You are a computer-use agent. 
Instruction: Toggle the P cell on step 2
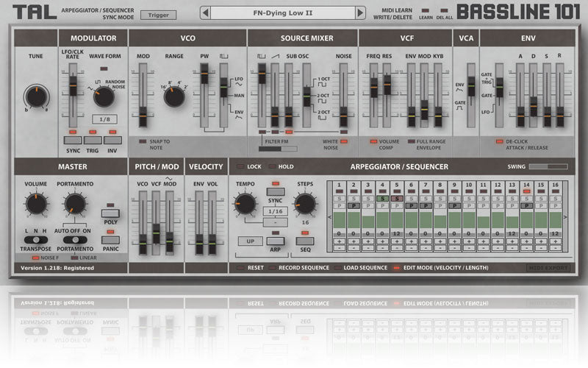tap(354, 206)
